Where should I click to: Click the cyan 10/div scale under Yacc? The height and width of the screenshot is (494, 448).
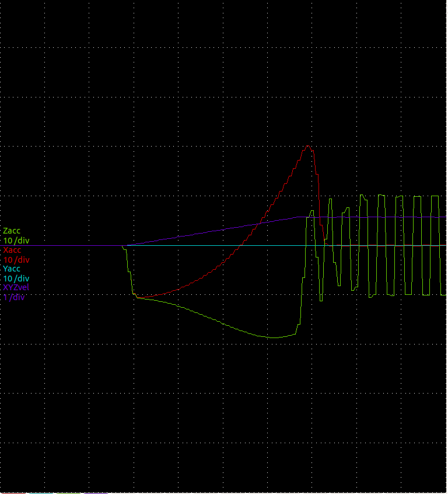tap(16, 279)
